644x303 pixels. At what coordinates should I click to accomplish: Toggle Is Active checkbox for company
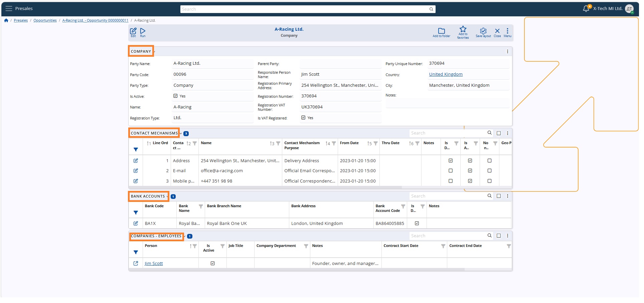(x=175, y=96)
